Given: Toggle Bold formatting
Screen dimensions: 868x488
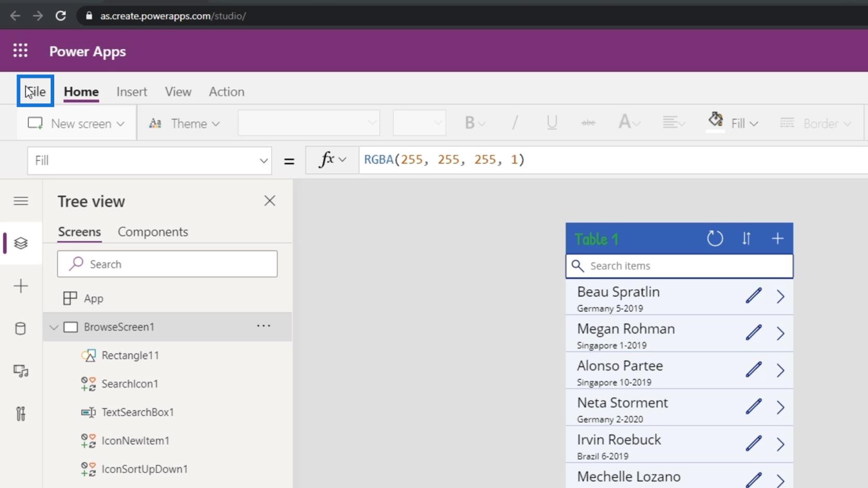Looking at the screenshot, I should point(474,123).
